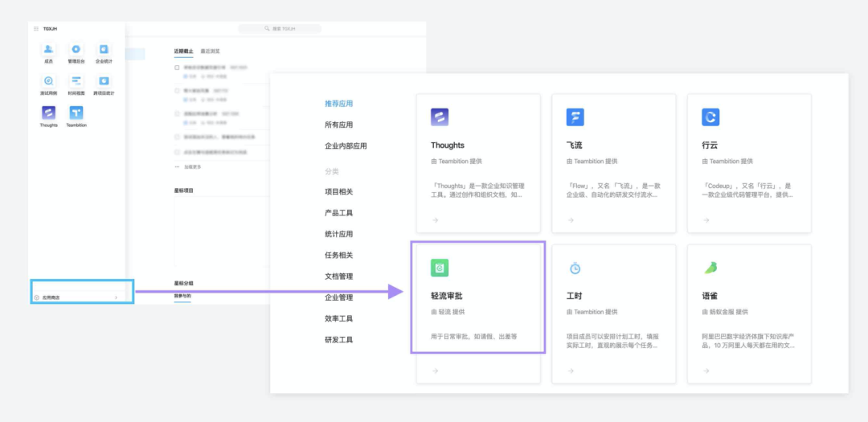Click the green 轻流审批 card logo
868x422 pixels.
(x=440, y=268)
